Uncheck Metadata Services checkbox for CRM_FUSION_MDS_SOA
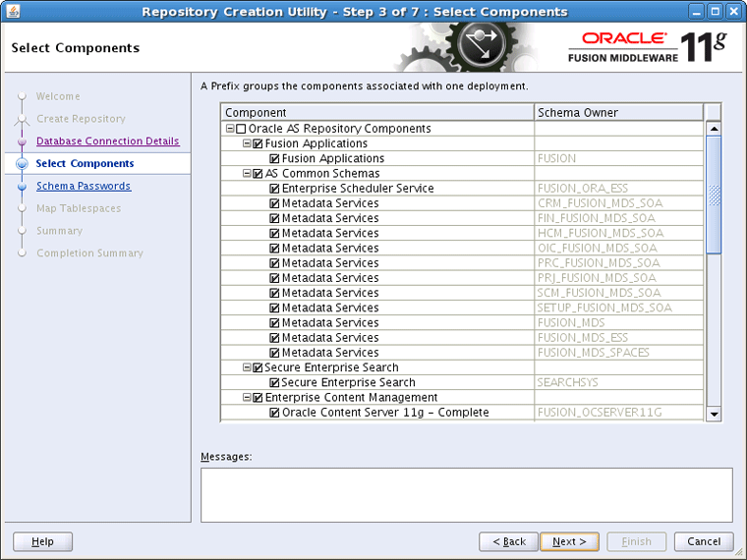 pos(274,203)
